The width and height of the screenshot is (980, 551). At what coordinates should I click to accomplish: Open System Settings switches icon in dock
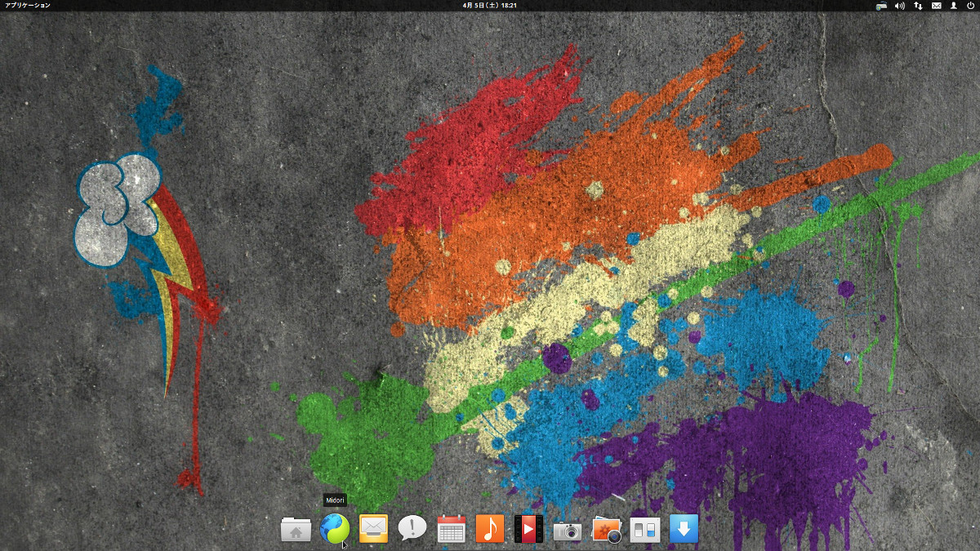click(x=645, y=530)
